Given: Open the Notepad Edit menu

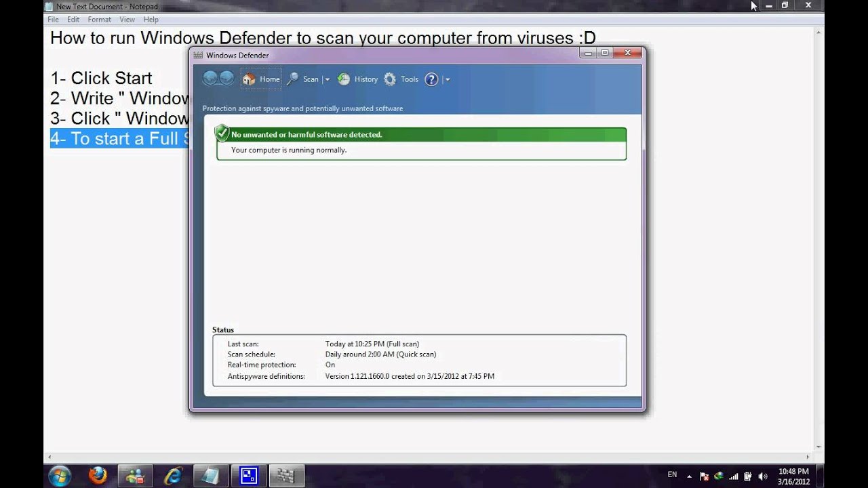Looking at the screenshot, I should (x=73, y=20).
